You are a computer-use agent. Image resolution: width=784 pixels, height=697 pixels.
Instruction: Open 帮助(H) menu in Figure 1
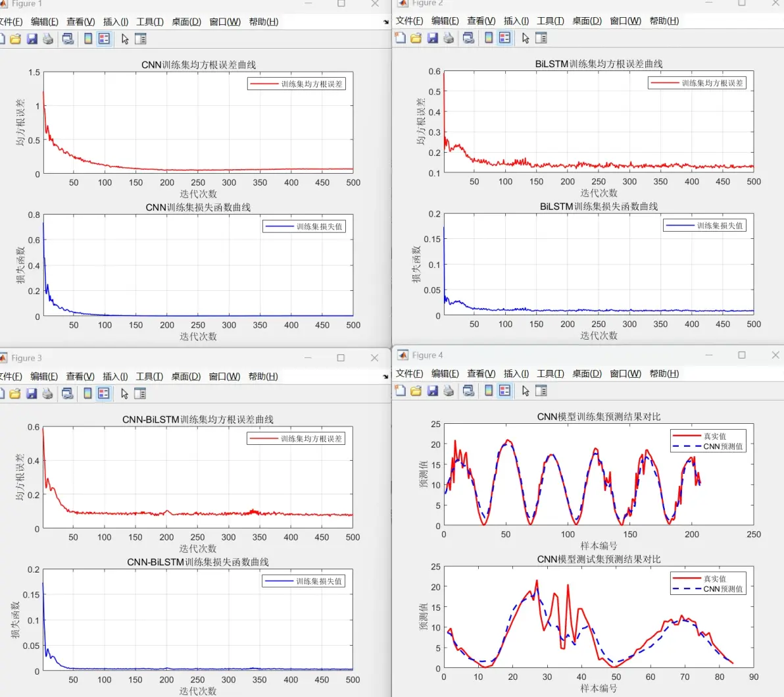pos(264,22)
